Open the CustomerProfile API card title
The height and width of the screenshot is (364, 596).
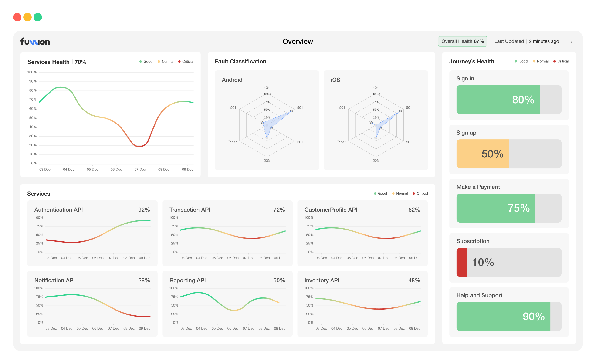[331, 210]
